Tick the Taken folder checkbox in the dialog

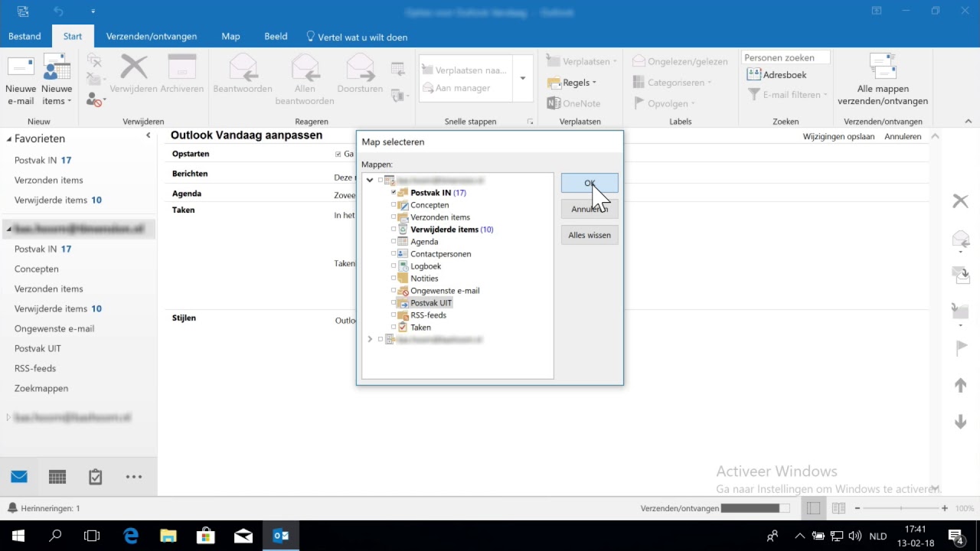[x=394, y=328]
